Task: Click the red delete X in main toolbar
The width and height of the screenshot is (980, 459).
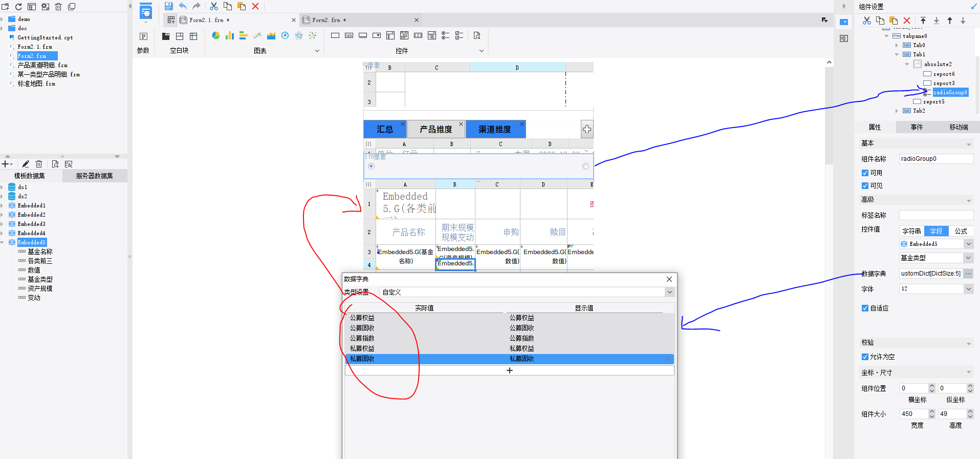Action: click(x=255, y=6)
